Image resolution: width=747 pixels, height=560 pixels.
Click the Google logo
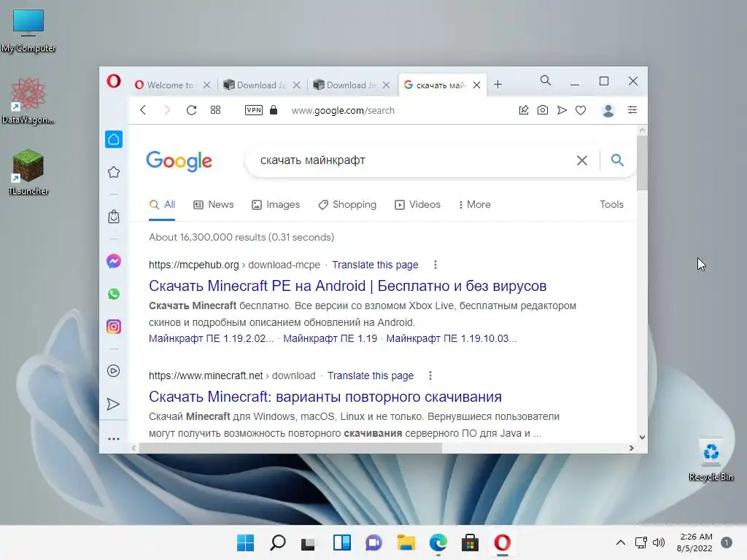click(x=179, y=161)
